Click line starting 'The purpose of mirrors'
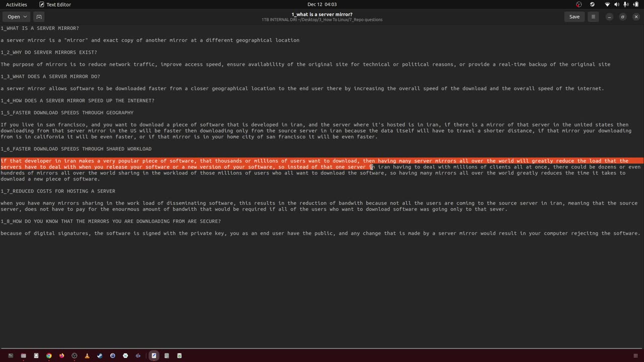Screen dimensions: 644x362 click(305, 64)
